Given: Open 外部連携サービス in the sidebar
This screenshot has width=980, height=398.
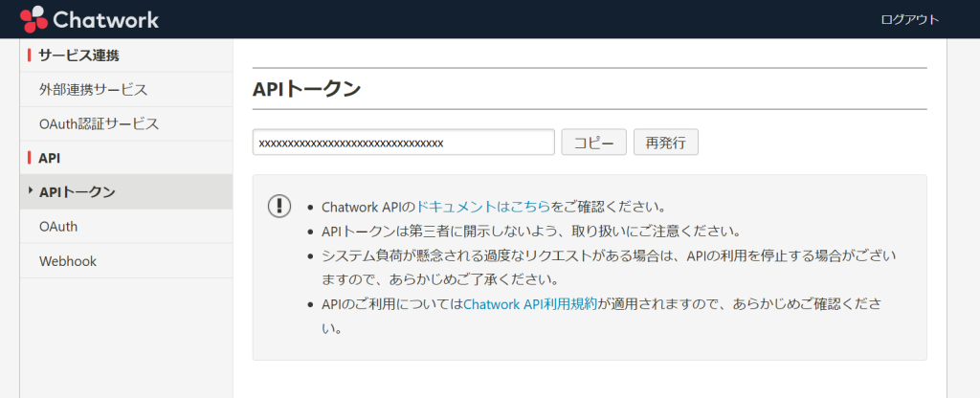Looking at the screenshot, I should (93, 89).
